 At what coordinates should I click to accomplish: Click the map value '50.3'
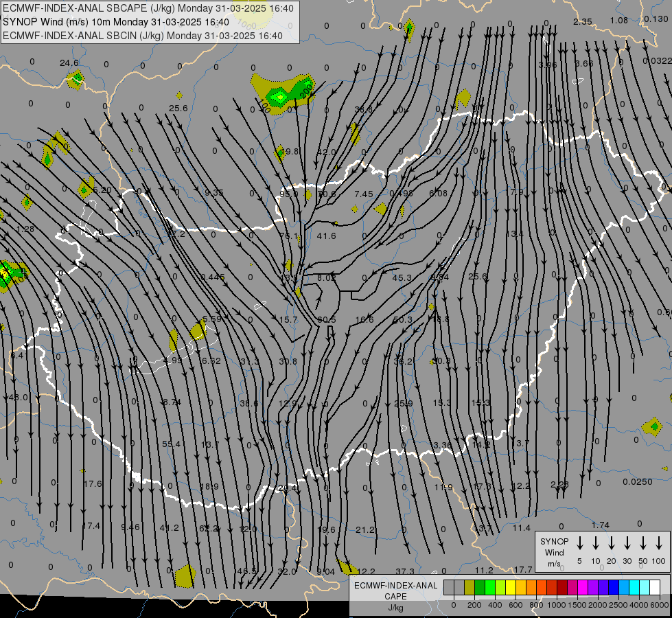pyautogui.click(x=402, y=320)
